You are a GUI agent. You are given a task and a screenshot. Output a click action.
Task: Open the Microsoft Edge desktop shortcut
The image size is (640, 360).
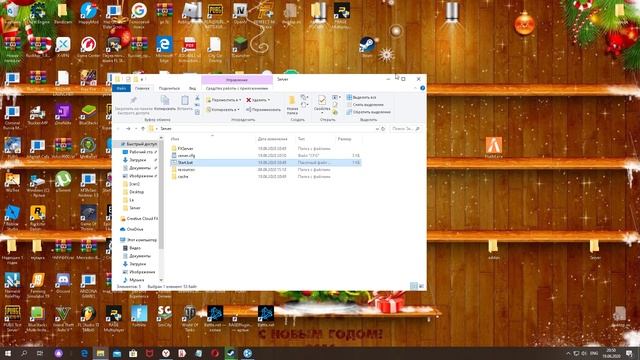(164, 50)
